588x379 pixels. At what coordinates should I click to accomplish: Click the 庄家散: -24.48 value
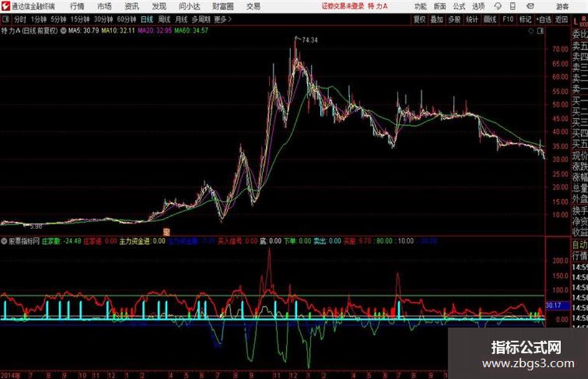62,241
